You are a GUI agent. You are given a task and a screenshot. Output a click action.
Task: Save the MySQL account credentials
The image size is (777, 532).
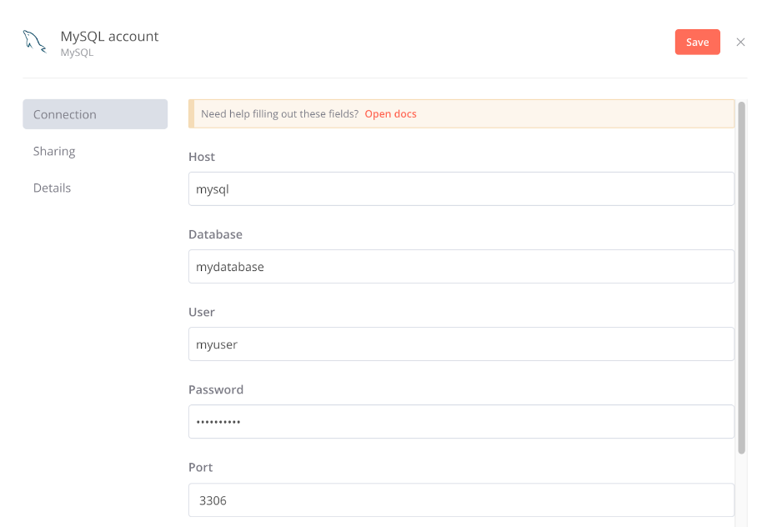[x=697, y=41]
